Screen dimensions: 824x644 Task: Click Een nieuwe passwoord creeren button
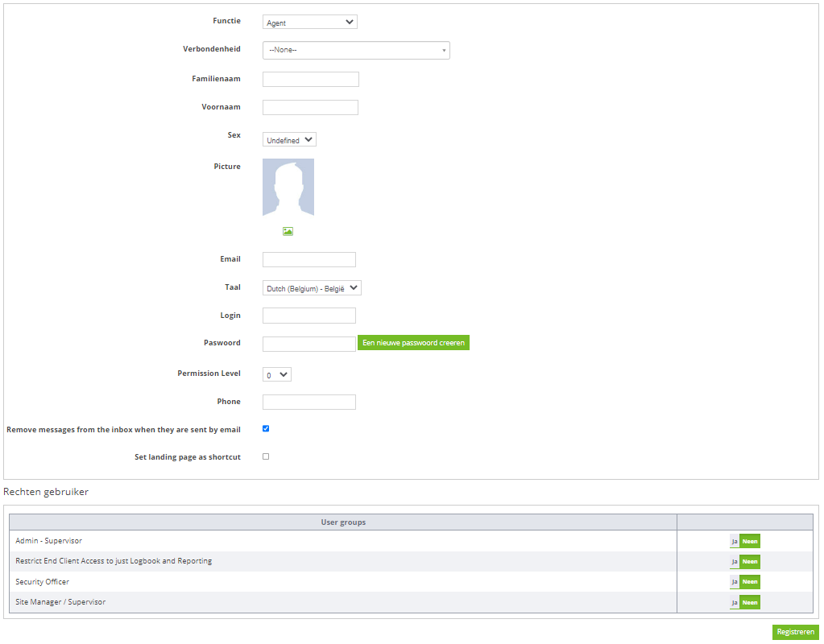click(x=413, y=342)
